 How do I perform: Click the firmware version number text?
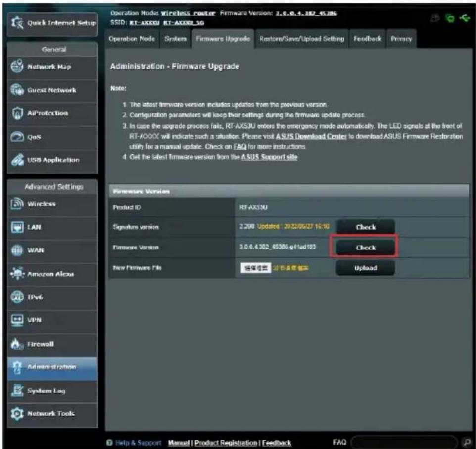(278, 247)
